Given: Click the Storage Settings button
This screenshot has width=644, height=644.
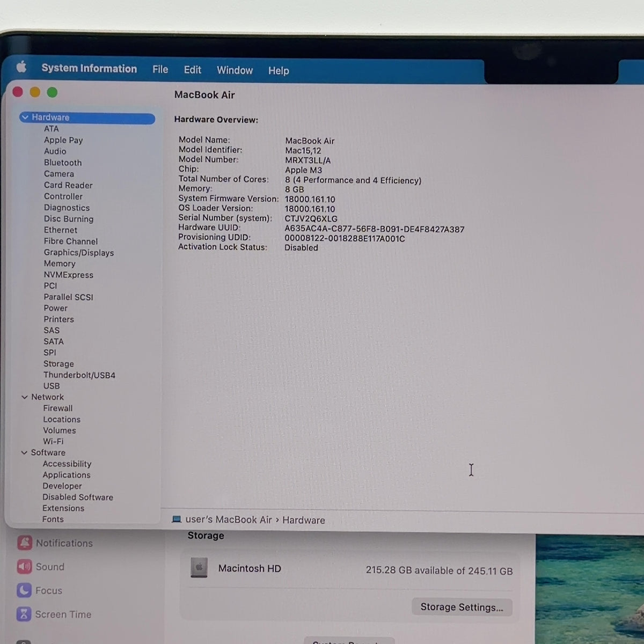Looking at the screenshot, I should 462,607.
